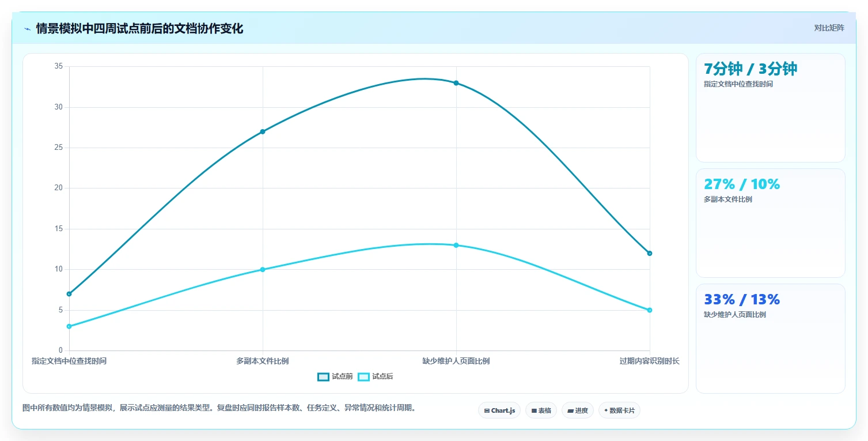The image size is (868, 441).
Task: Click the y-axis value 20
Action: (58, 188)
